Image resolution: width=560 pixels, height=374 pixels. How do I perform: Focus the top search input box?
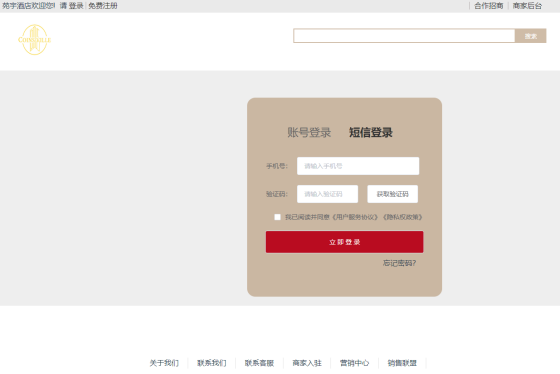click(404, 36)
